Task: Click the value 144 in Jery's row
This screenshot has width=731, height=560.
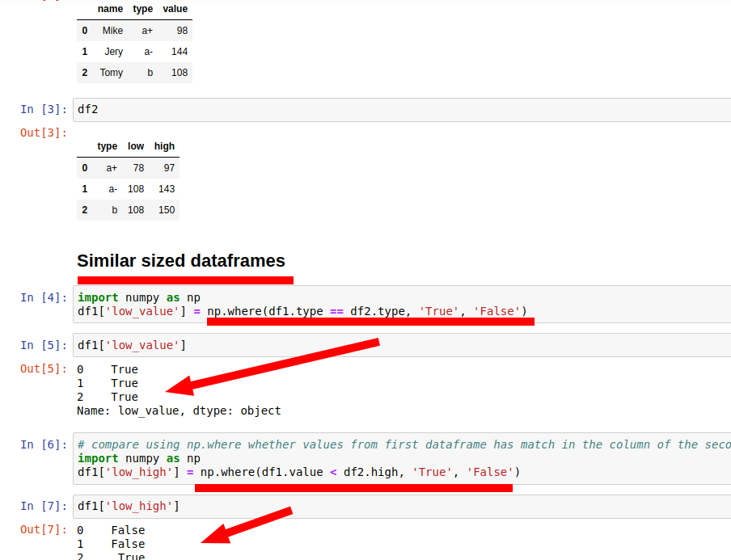Action: point(178,51)
